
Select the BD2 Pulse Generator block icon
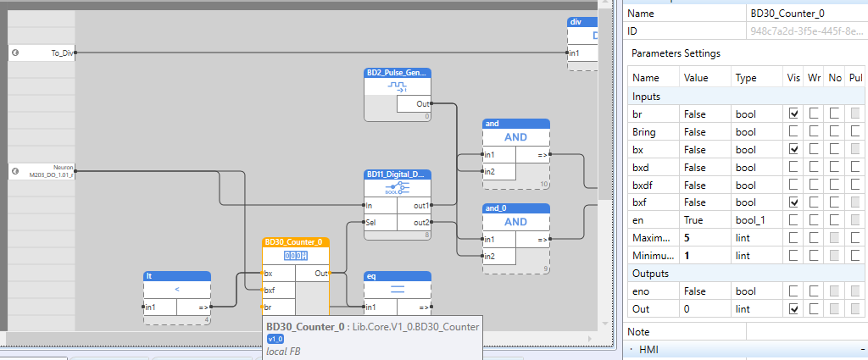click(x=398, y=86)
